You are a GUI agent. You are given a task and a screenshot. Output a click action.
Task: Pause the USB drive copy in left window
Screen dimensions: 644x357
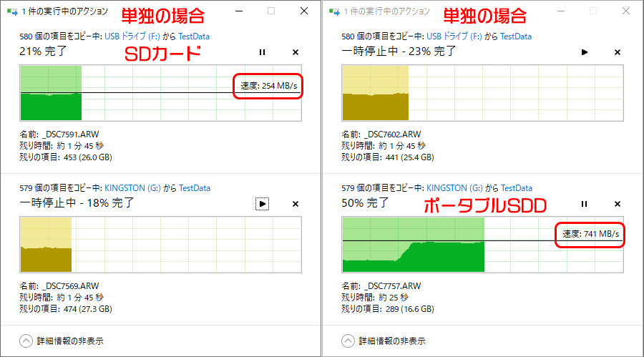(262, 52)
